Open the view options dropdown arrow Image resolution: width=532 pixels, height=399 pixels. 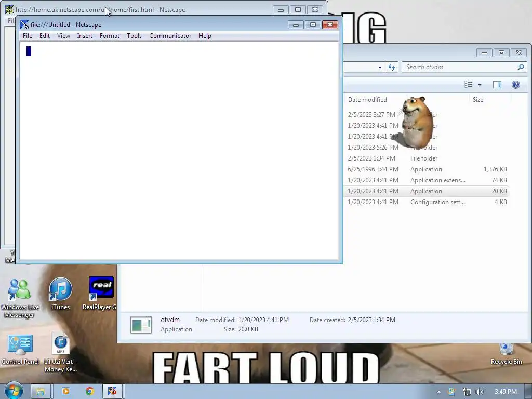click(480, 85)
